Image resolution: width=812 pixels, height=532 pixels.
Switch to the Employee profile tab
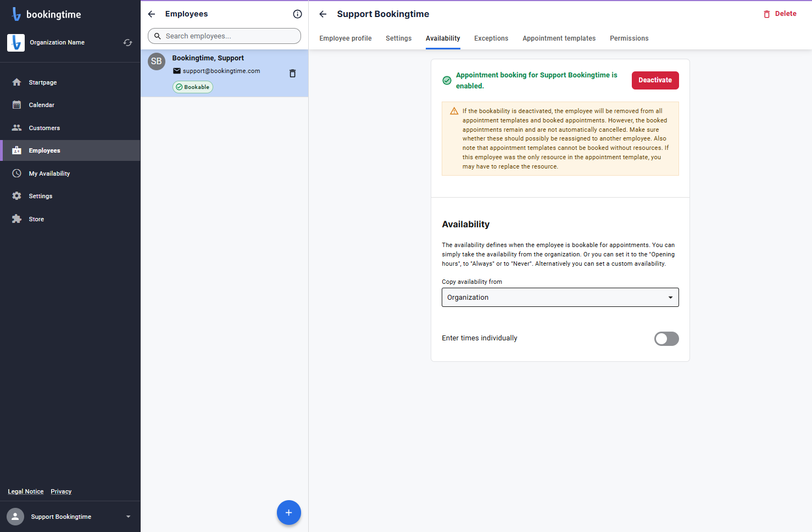(x=346, y=38)
